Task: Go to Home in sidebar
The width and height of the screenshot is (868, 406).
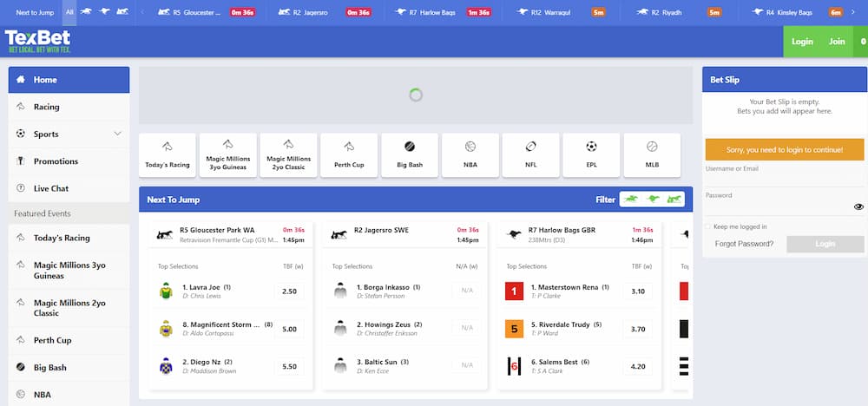Action: click(69, 80)
